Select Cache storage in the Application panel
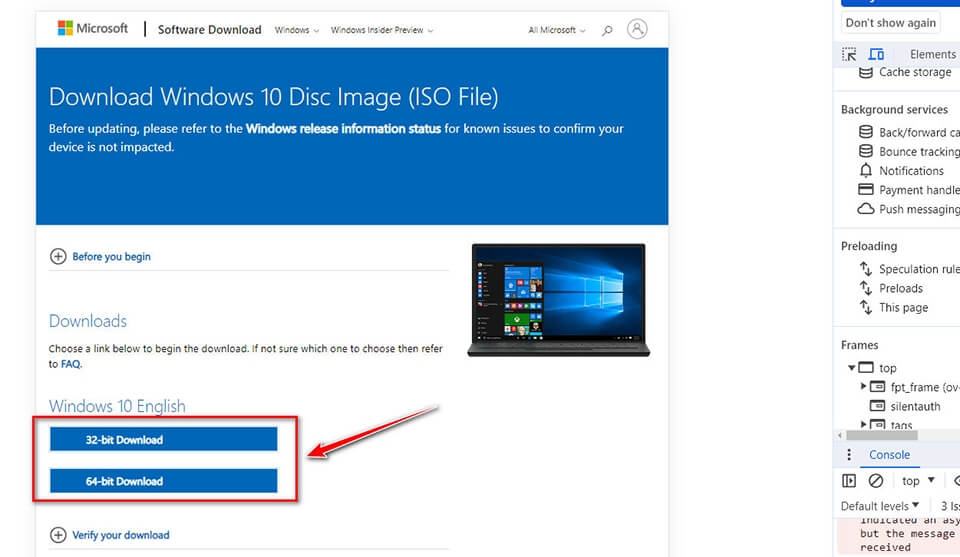The image size is (960, 557). (x=914, y=72)
